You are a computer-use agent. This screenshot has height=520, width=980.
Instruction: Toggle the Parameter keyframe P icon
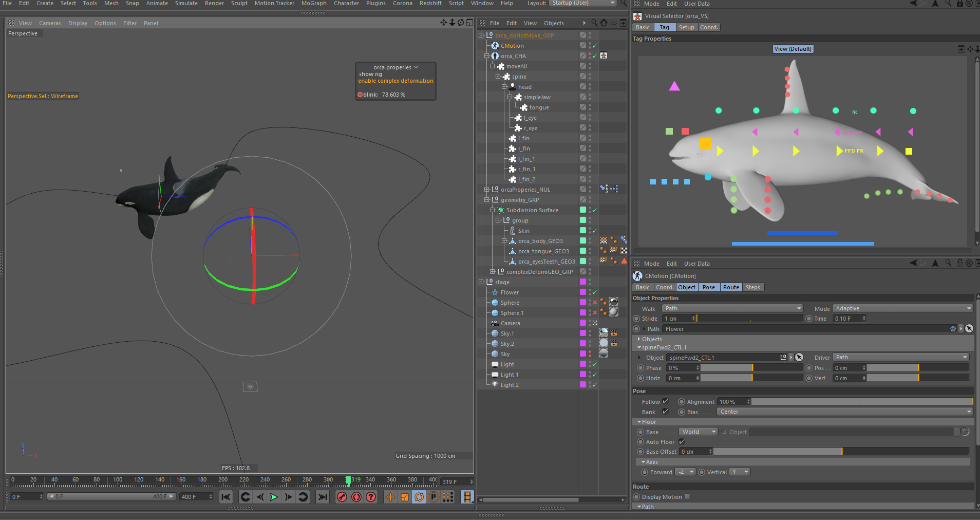pos(434,497)
